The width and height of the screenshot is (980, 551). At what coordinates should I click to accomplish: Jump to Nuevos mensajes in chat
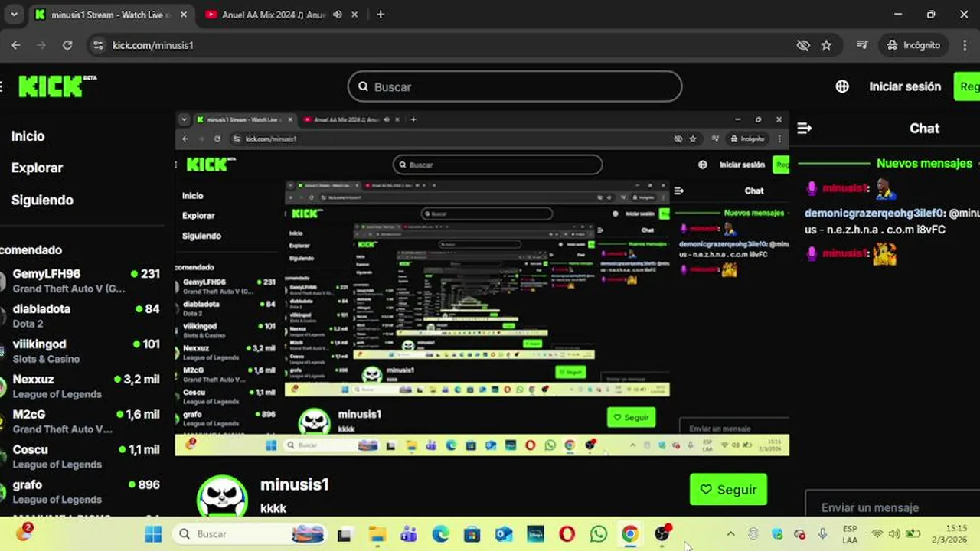924,163
